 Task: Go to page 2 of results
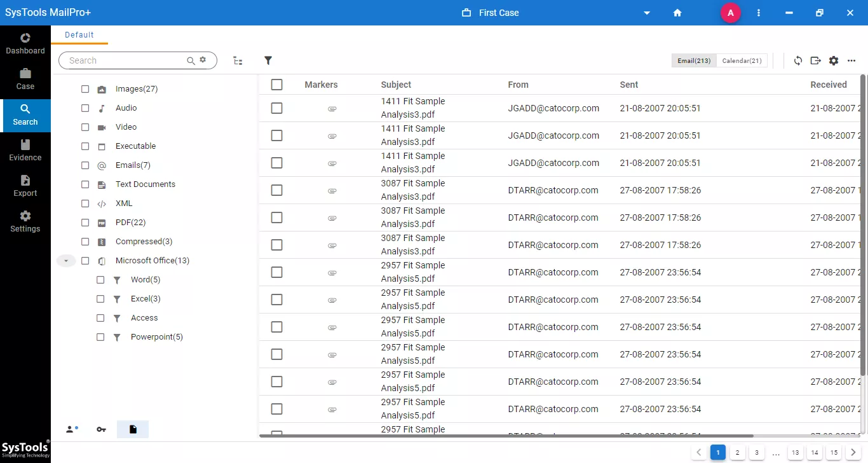[x=737, y=453]
